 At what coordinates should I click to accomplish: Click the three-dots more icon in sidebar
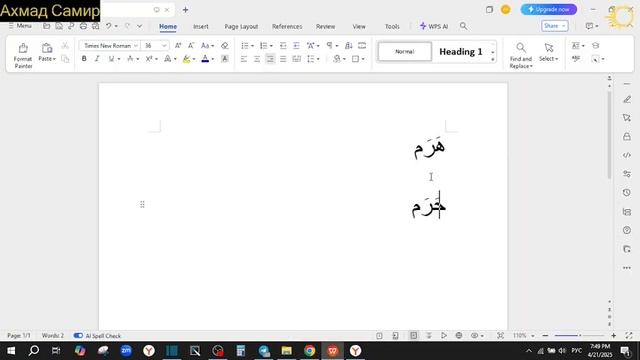pyautogui.click(x=627, y=268)
